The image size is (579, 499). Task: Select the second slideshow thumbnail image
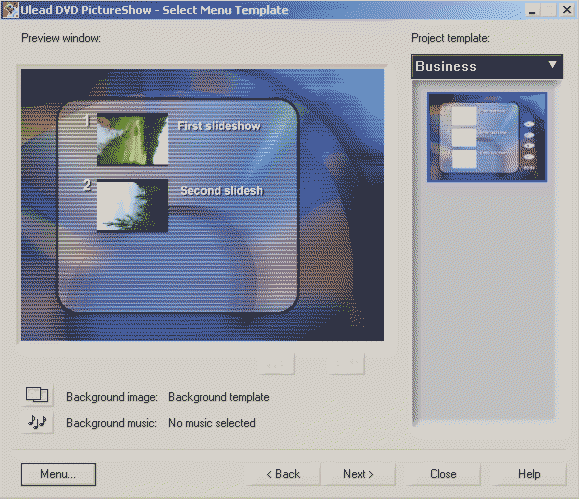click(x=132, y=205)
